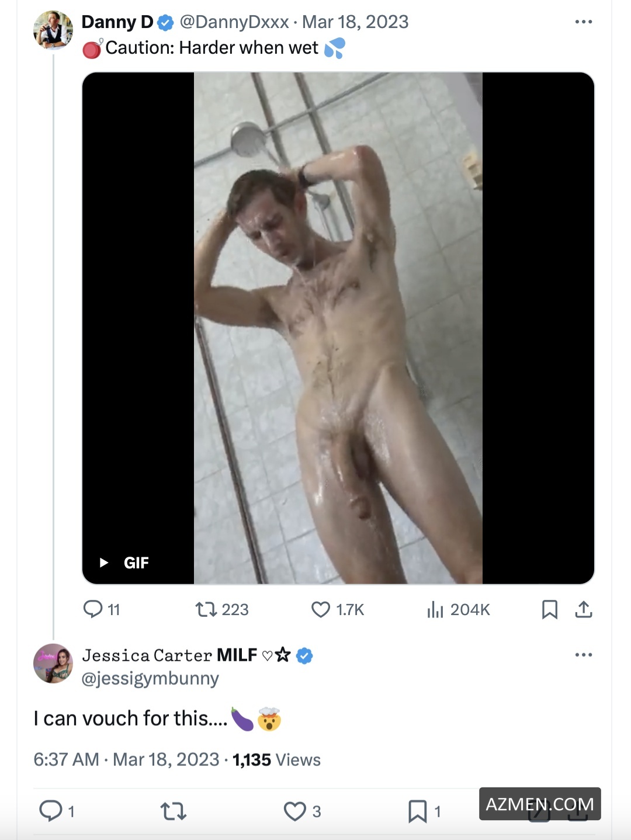Like Jessica Carter's reply with 3 likes
Screen dimensions: 631x840
click(295, 811)
